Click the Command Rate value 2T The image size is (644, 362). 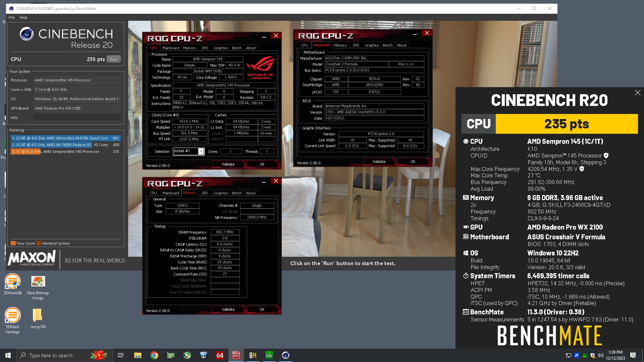point(225,274)
